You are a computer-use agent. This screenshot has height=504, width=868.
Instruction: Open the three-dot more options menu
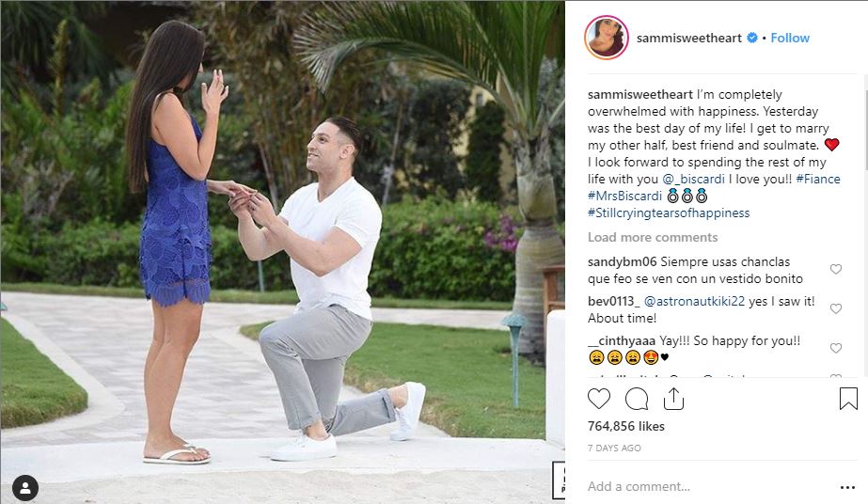tap(847, 487)
